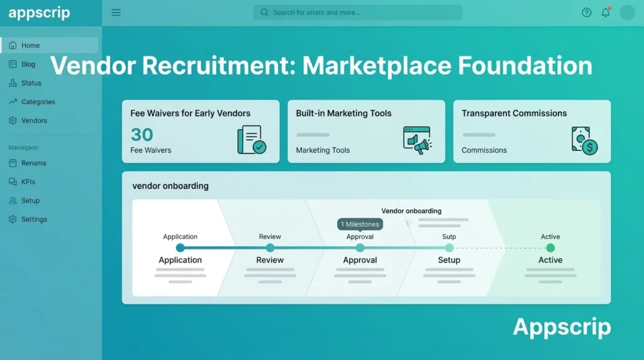Image resolution: width=644 pixels, height=360 pixels.
Task: Click the 'Vendor onboarding' popup title
Action: 411,211
